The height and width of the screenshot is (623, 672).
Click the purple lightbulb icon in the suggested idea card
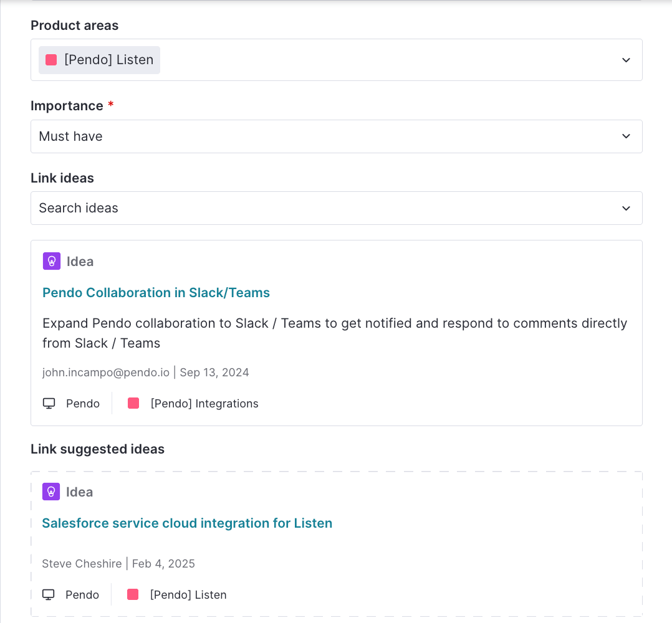[x=51, y=492]
